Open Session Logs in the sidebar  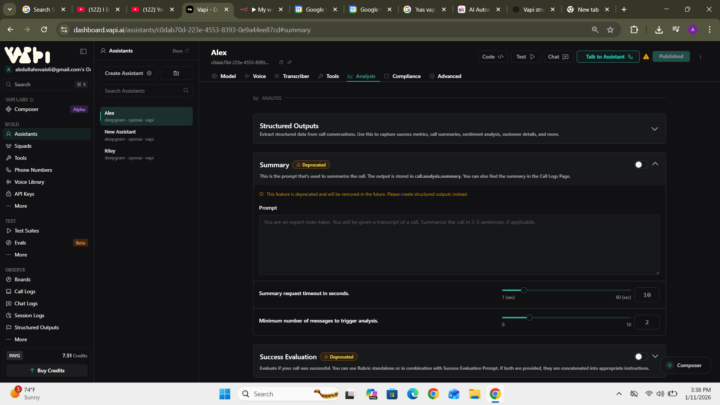click(x=29, y=315)
